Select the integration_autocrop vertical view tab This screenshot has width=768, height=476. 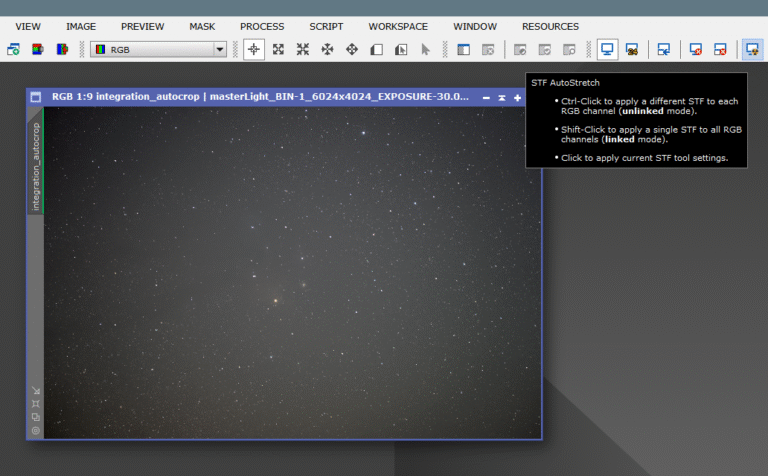[36, 163]
